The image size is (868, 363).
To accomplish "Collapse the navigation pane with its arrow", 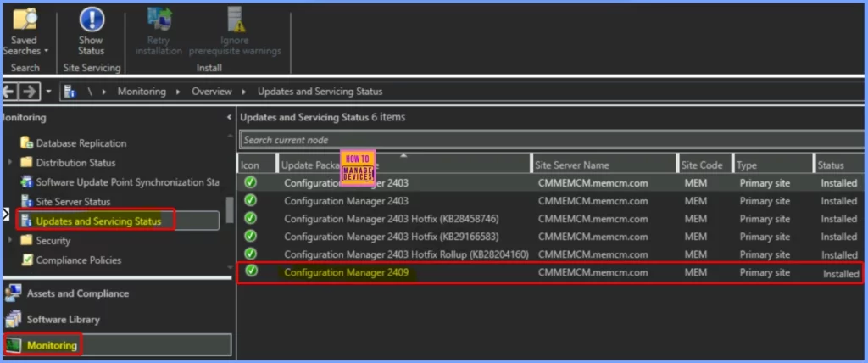I will click(229, 118).
